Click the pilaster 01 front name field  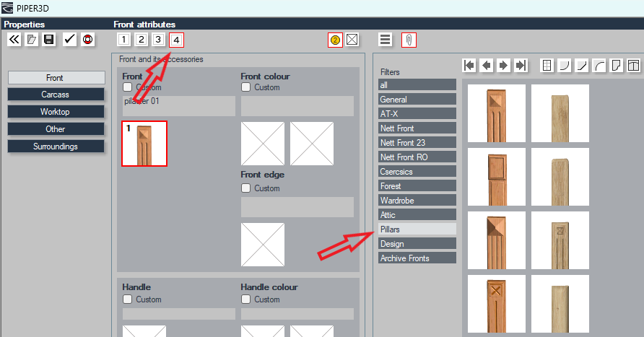tap(178, 106)
